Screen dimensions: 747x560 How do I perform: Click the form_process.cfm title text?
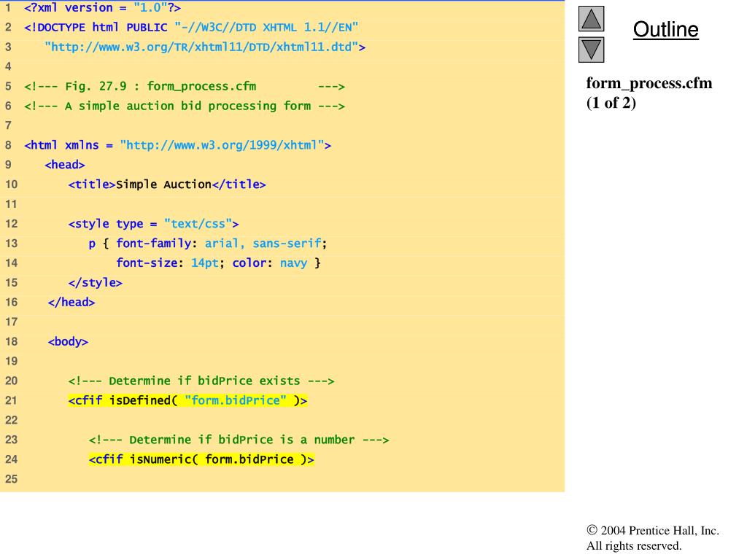[x=649, y=83]
